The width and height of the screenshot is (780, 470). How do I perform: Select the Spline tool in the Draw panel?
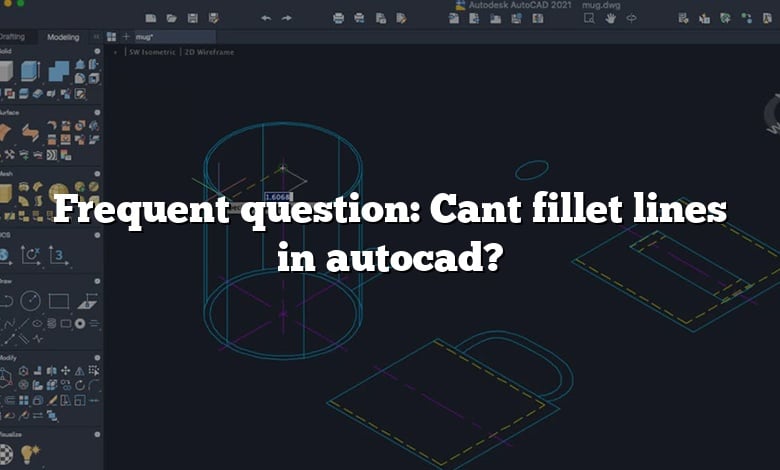pyautogui.click(x=9, y=323)
